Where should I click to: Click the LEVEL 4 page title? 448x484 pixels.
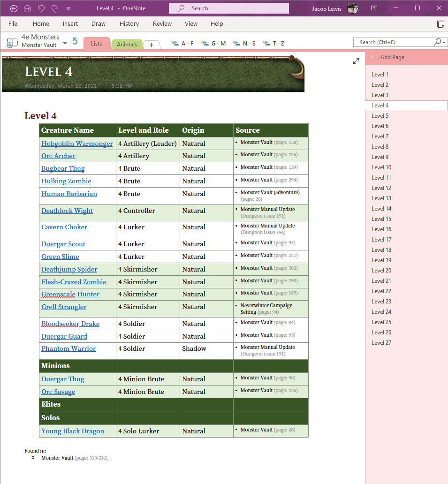pyautogui.click(x=48, y=72)
